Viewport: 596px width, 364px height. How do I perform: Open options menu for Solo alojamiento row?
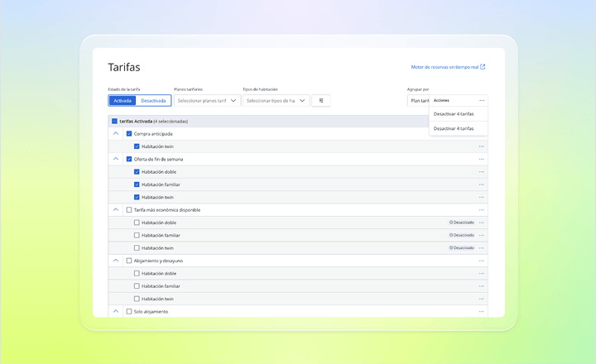click(x=481, y=312)
